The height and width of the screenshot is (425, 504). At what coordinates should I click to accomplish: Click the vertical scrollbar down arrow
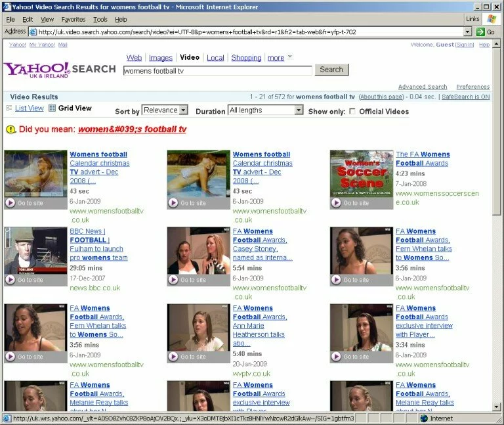tap(496, 407)
